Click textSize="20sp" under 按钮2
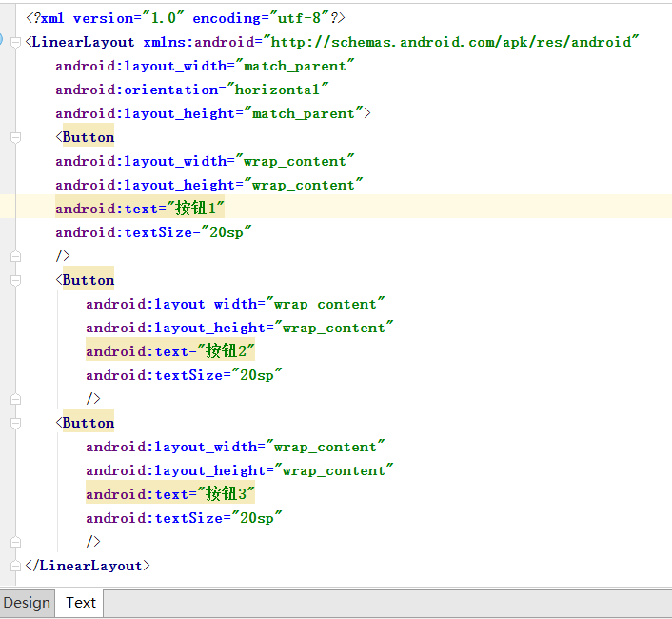 [x=184, y=375]
